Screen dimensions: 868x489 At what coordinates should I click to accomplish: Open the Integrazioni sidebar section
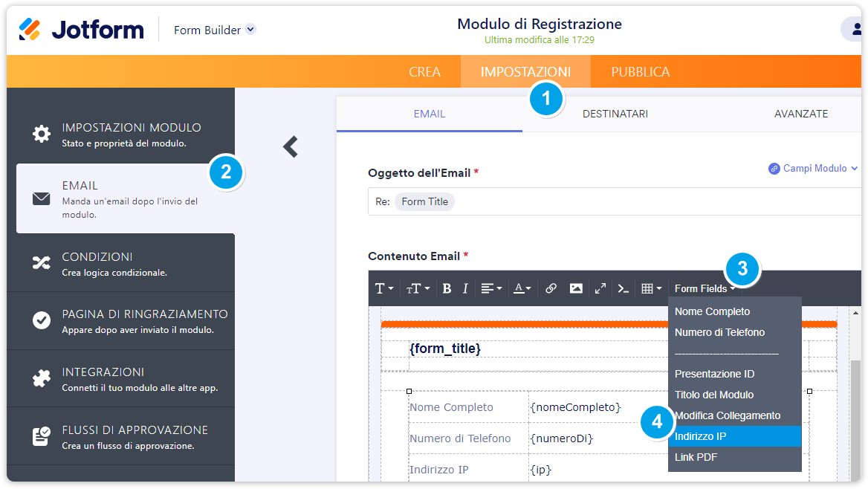[x=121, y=379]
